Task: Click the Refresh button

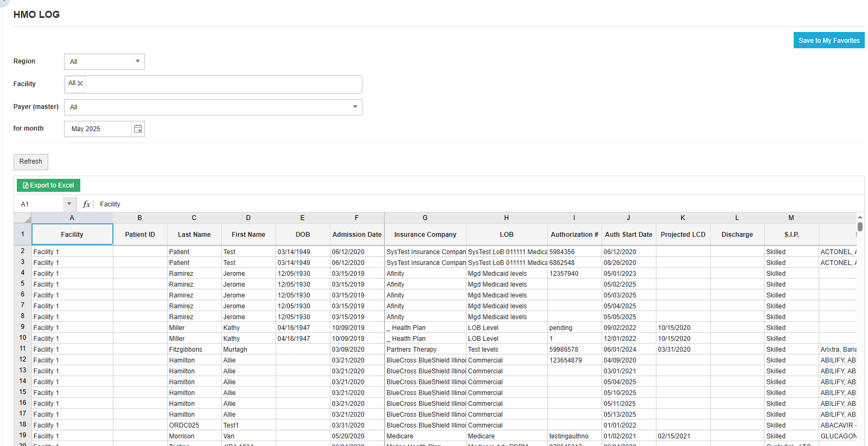Action: click(31, 161)
